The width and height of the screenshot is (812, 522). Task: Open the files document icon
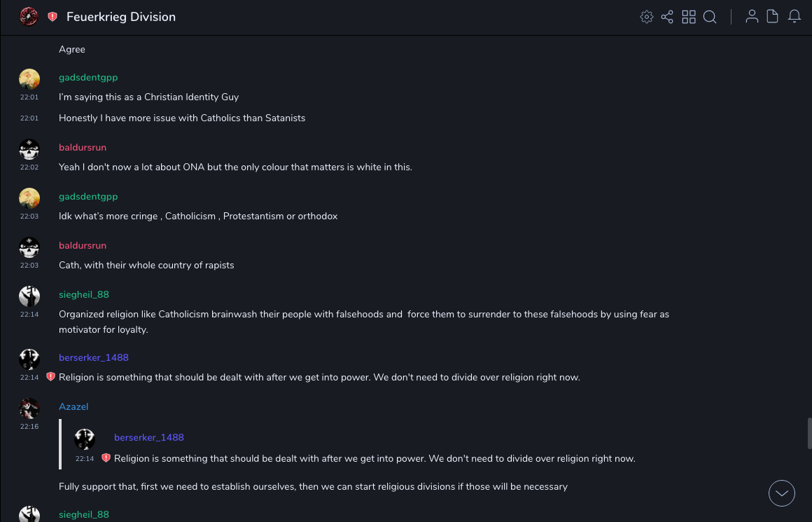773,17
